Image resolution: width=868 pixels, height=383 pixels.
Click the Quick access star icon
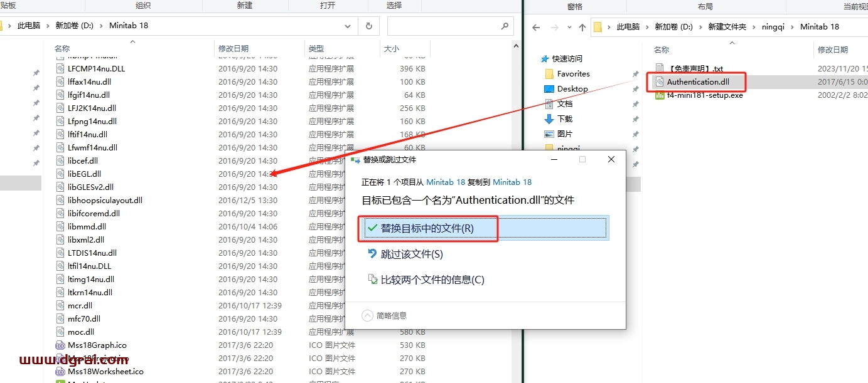pos(545,58)
